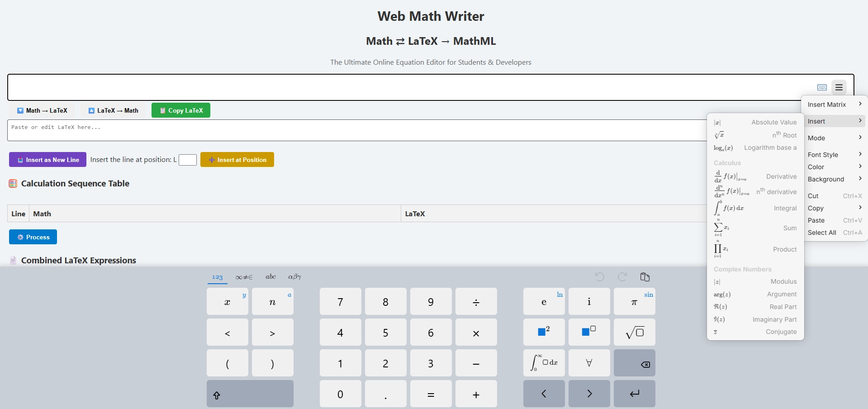Switch to the αβγ Greek keyboard tab
This screenshot has width=868, height=409.
[x=294, y=276]
